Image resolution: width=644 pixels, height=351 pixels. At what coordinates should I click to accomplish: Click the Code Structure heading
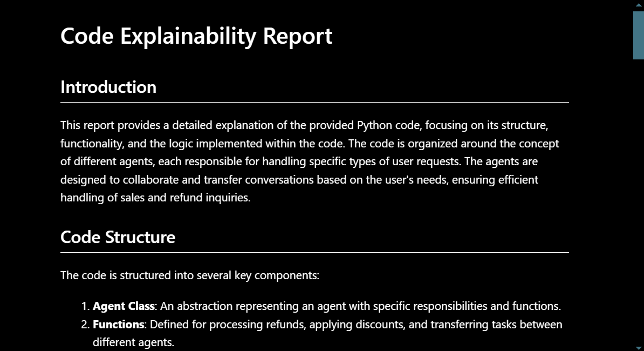[x=118, y=237]
